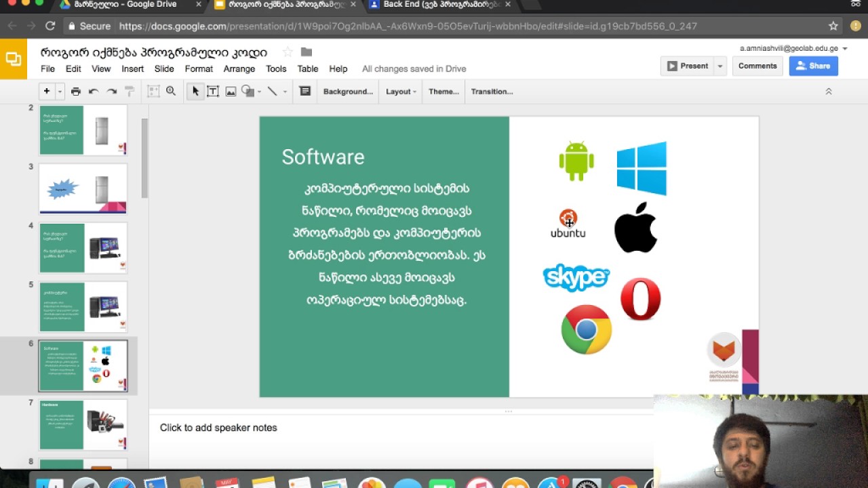Hide the menus with the collapse chevrons
Screen dimensions: 868x488
pyautogui.click(x=828, y=91)
